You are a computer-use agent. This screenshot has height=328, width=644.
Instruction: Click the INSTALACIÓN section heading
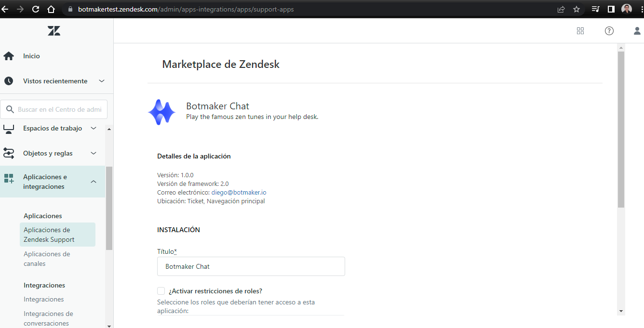coord(178,230)
